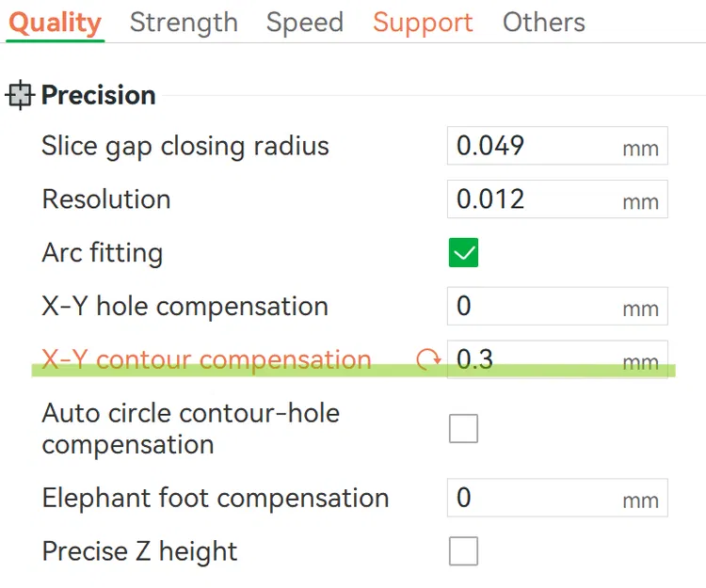Click the Slice gap closing radius field
Viewport: 706px width, 588px height.
click(x=532, y=146)
